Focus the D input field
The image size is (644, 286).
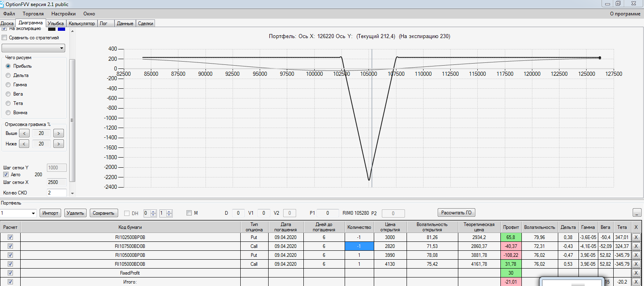[238, 213]
